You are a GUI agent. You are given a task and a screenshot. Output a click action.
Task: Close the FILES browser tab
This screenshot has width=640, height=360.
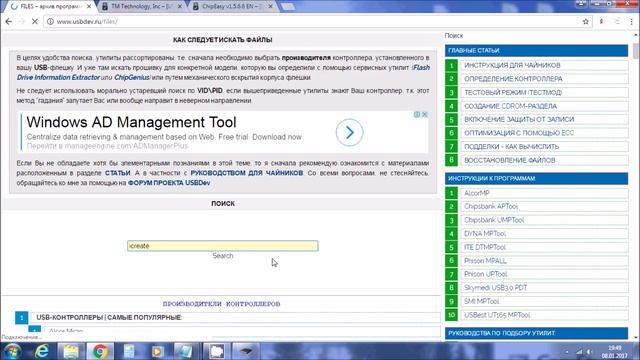[89, 7]
